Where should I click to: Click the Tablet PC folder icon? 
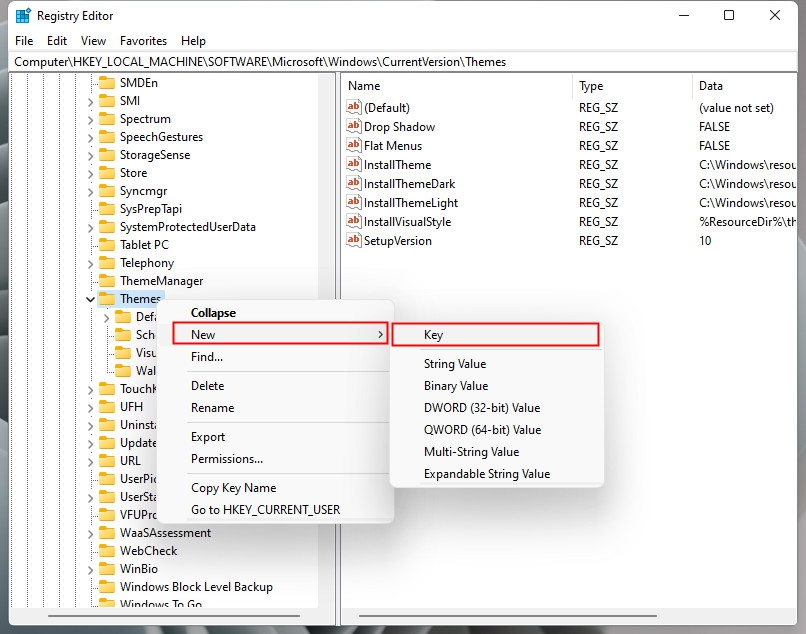coord(106,245)
